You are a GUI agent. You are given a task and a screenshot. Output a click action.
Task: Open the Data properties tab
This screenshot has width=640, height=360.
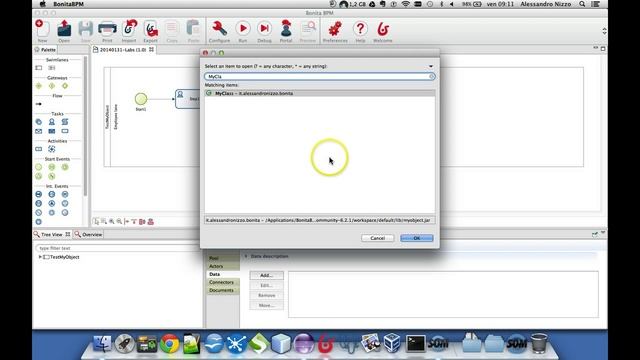tap(222, 274)
